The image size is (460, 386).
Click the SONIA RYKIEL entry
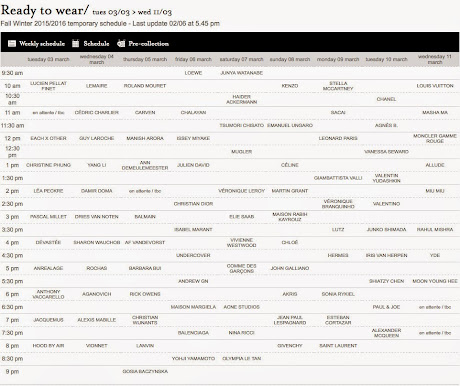tap(338, 294)
